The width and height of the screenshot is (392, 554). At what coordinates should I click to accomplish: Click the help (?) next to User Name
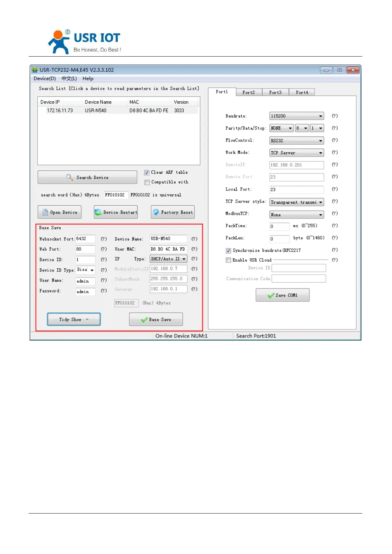[x=104, y=280]
